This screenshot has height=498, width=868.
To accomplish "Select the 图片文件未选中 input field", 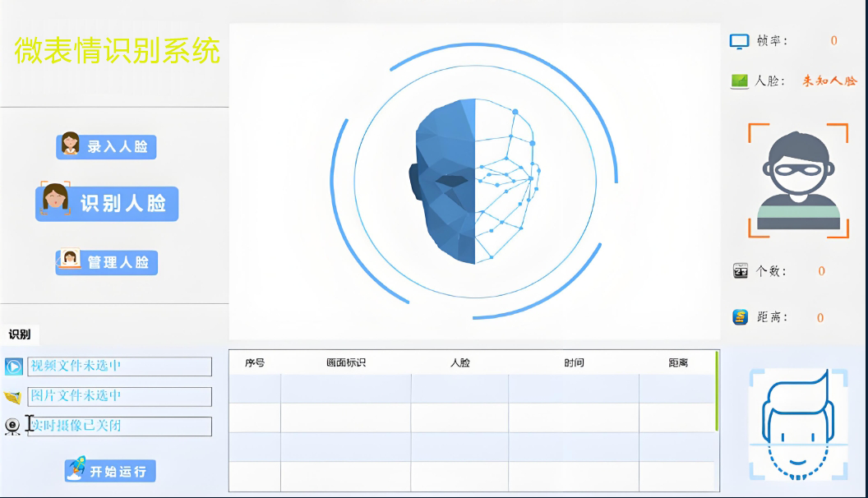I will 120,397.
